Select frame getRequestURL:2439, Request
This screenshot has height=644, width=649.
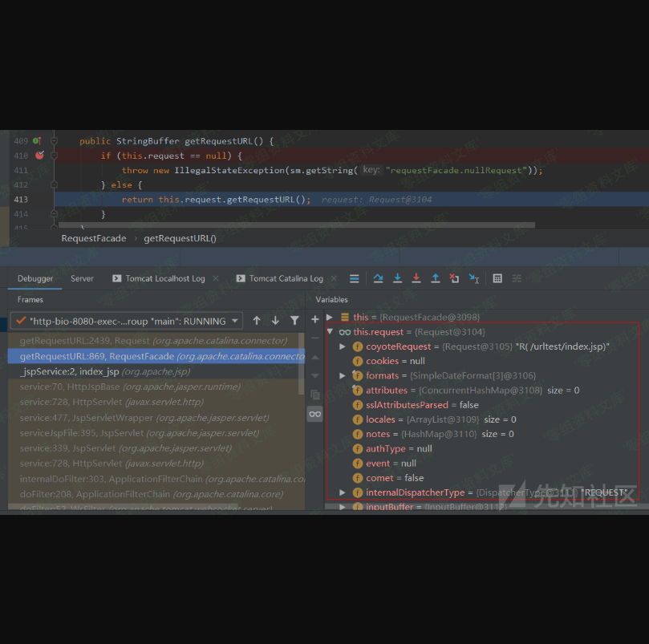(x=156, y=341)
